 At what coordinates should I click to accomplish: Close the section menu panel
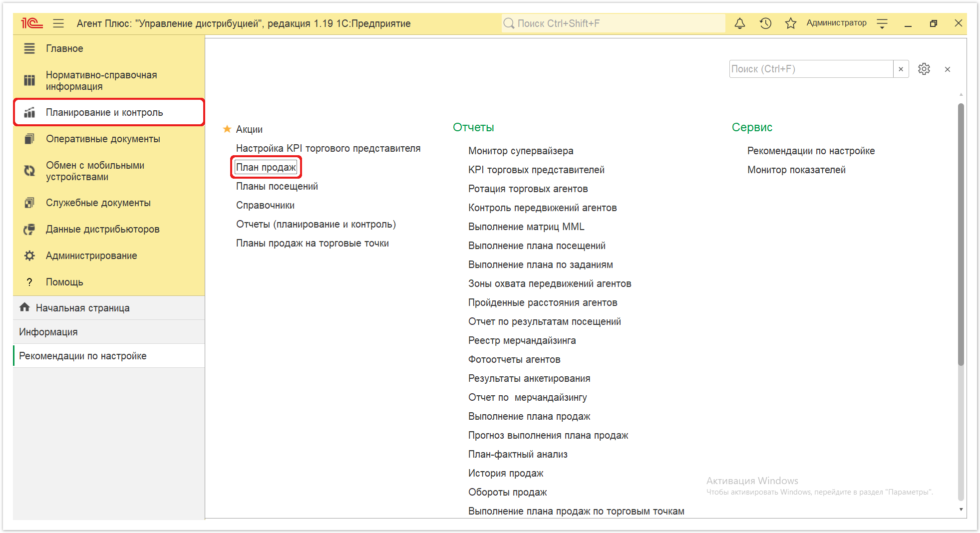click(x=948, y=69)
